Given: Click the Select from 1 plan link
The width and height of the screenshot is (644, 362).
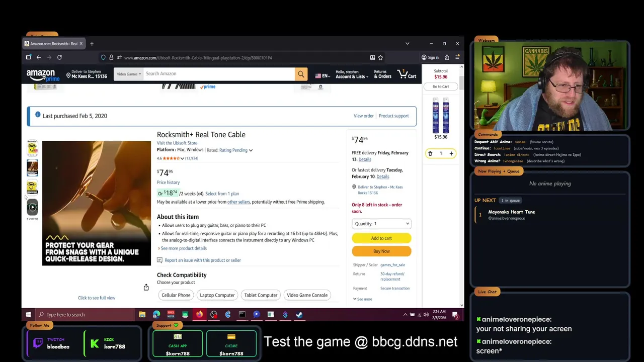Looking at the screenshot, I should (x=222, y=194).
